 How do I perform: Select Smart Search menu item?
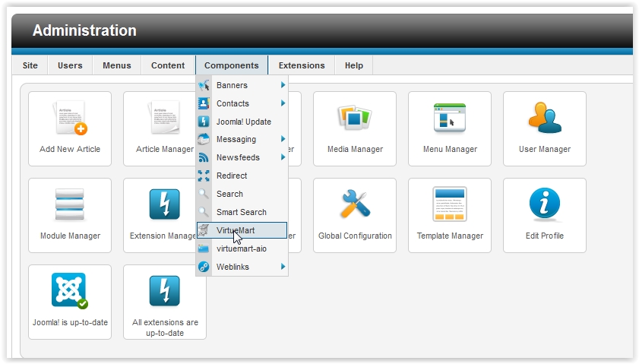241,212
